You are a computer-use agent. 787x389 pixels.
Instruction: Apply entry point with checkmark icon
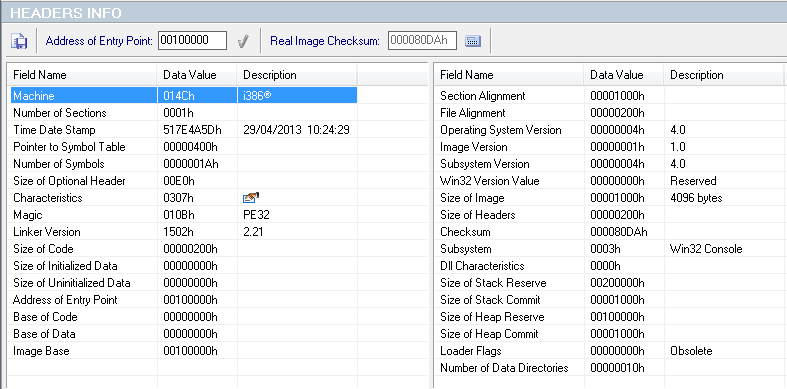tap(243, 41)
